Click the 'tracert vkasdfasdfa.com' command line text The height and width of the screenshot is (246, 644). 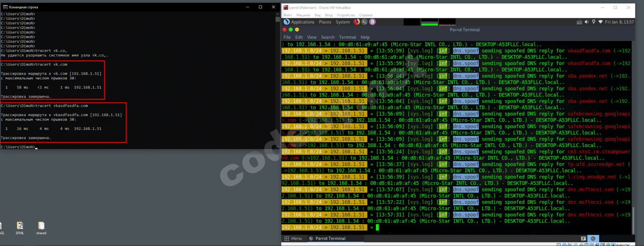click(61, 106)
